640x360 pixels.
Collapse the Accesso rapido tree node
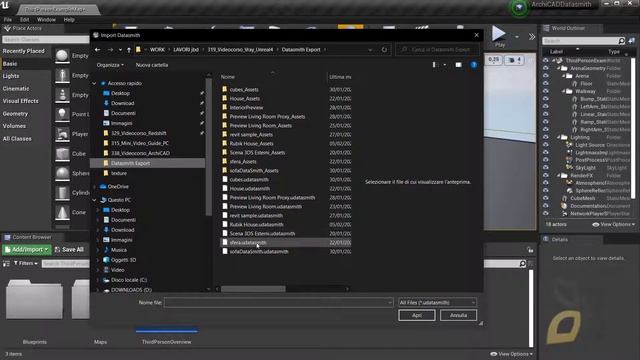(95, 83)
